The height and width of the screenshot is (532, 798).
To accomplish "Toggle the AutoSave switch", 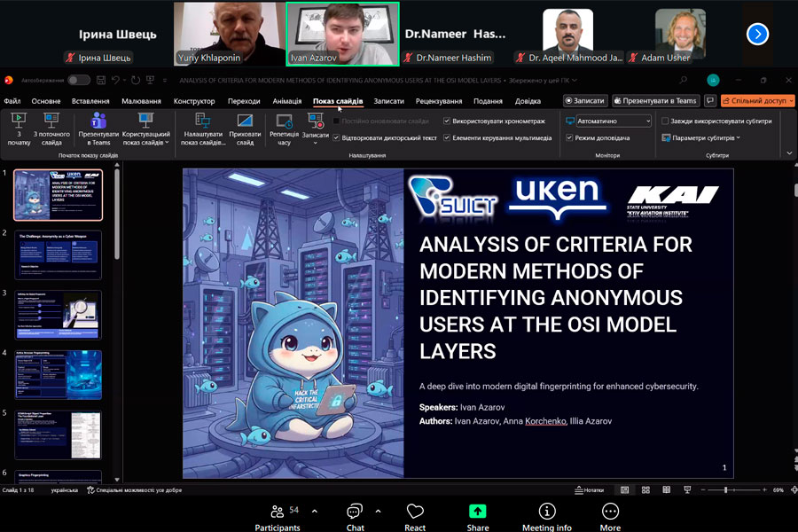I will point(78,80).
